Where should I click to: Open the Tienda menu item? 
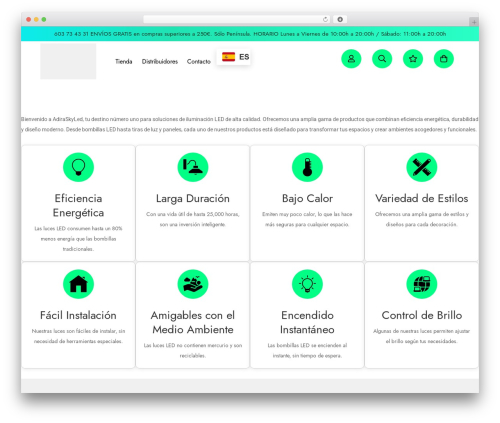pos(124,61)
